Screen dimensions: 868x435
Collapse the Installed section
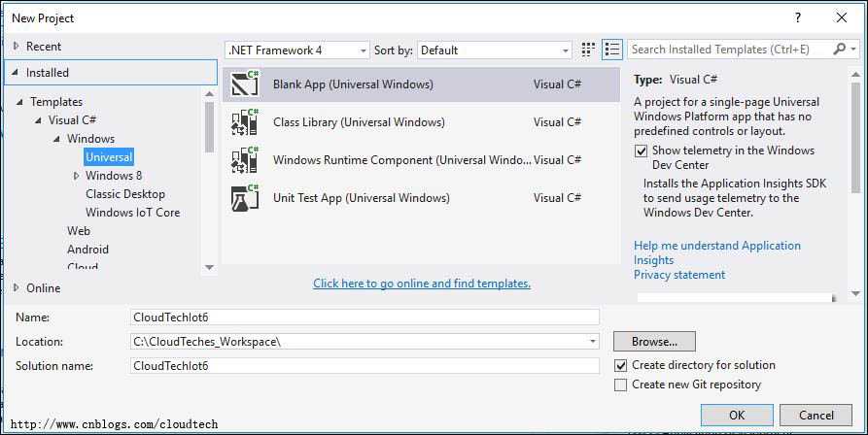click(16, 73)
